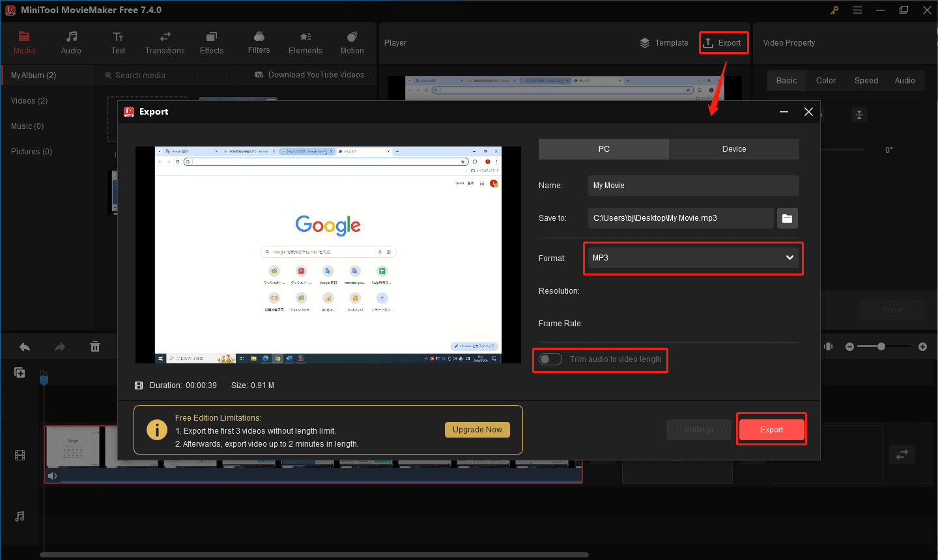Click the Redo arrow in timeline toolbar
Screen dimensions: 938x560
coord(60,347)
